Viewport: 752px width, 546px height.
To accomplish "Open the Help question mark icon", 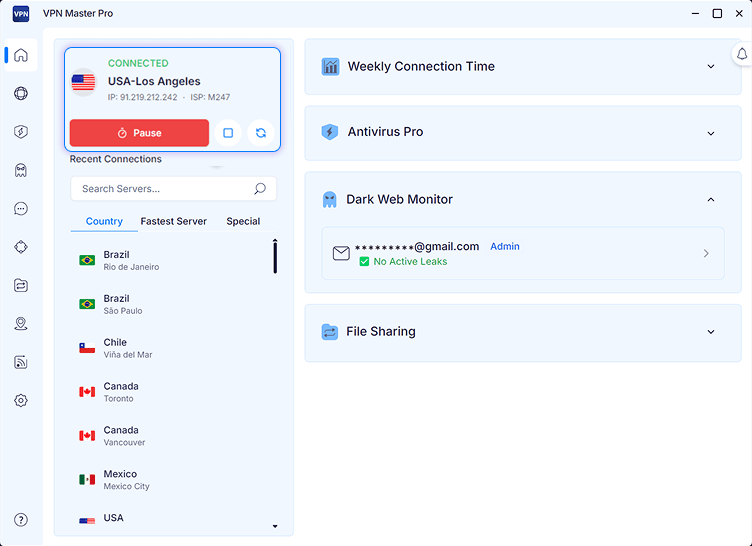I will pyautogui.click(x=21, y=520).
